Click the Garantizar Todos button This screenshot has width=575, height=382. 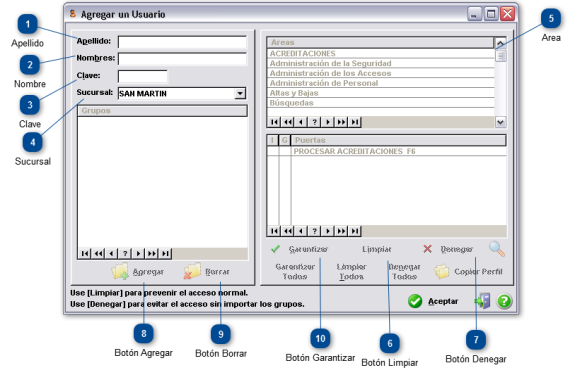pos(295,272)
